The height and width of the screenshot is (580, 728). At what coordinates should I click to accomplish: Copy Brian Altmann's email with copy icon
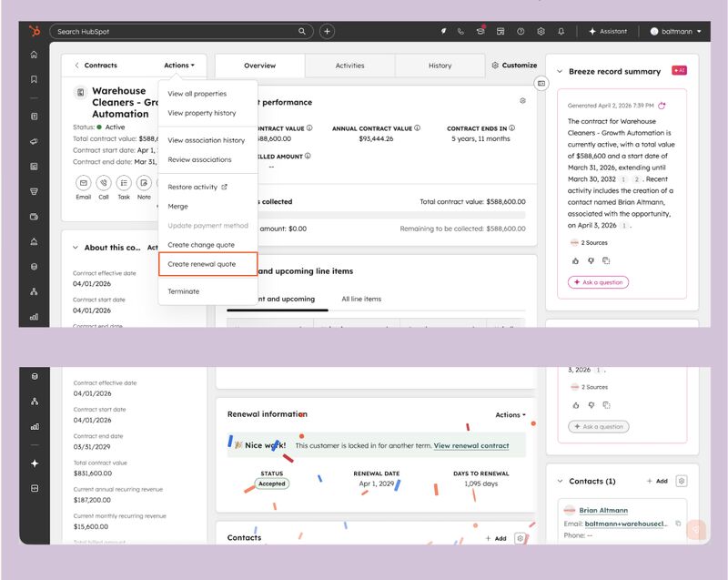678,524
